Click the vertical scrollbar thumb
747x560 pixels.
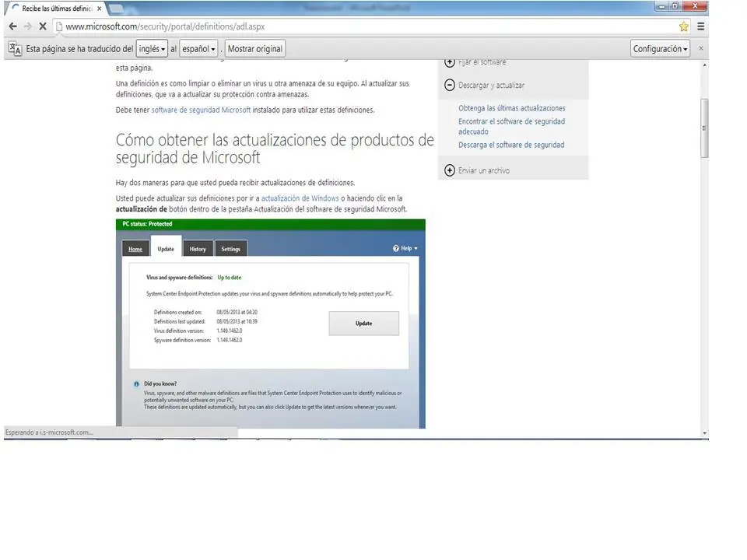705,128
